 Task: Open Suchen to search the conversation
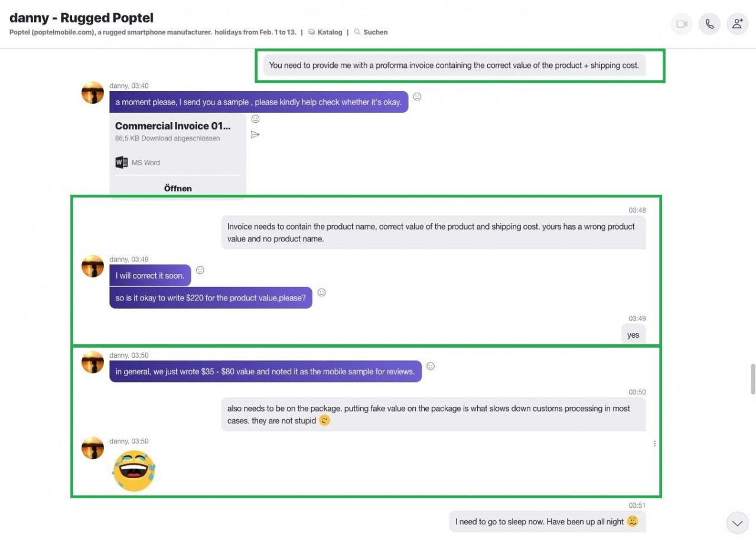tap(371, 32)
